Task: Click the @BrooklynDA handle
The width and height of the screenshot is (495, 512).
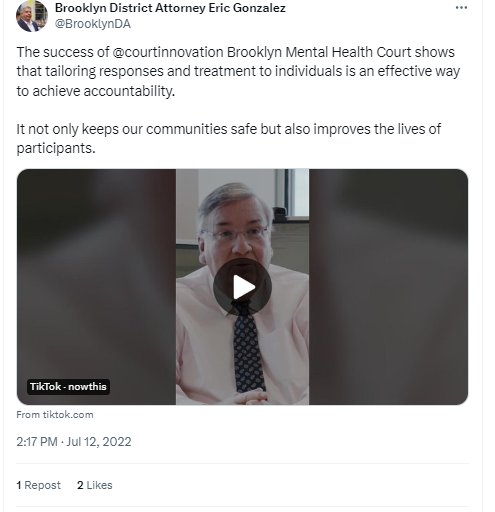Action: click(93, 24)
